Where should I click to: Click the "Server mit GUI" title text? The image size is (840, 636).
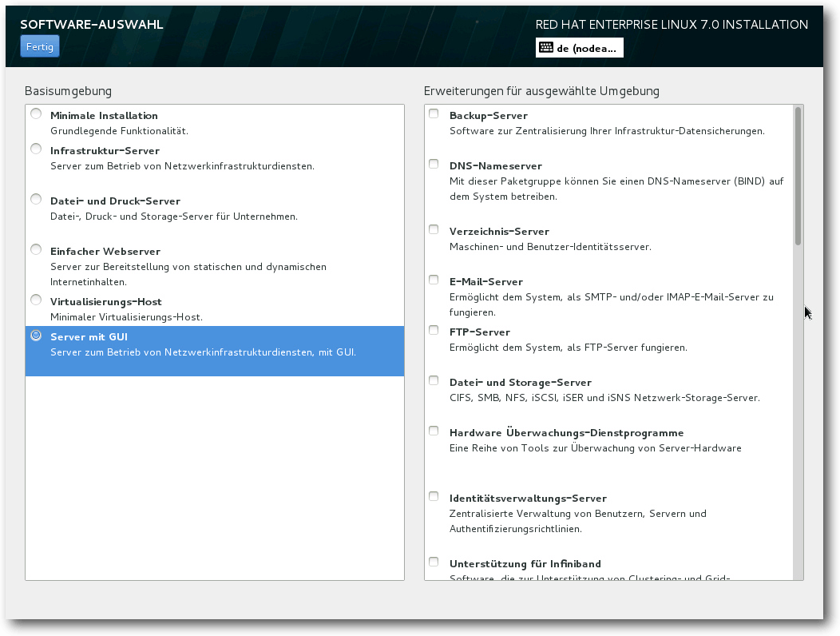click(89, 337)
